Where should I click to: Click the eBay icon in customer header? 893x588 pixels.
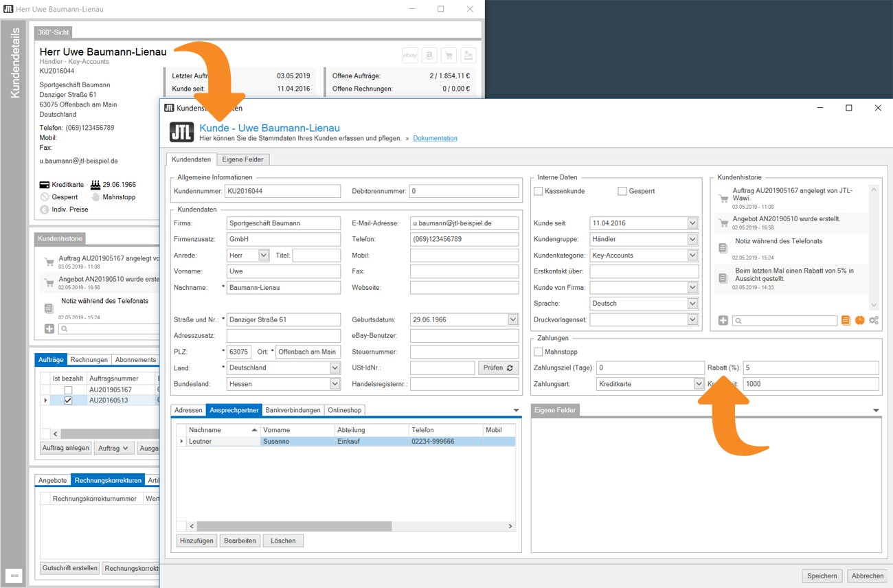click(x=410, y=56)
